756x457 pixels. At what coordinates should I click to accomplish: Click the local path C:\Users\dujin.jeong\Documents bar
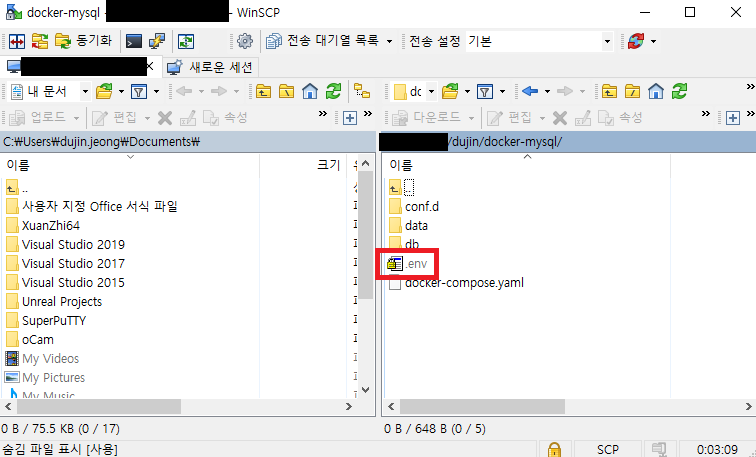point(187,142)
